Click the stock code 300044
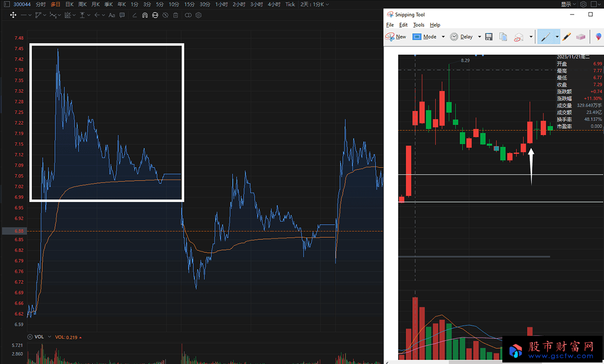The image size is (604, 364). pos(22,4)
